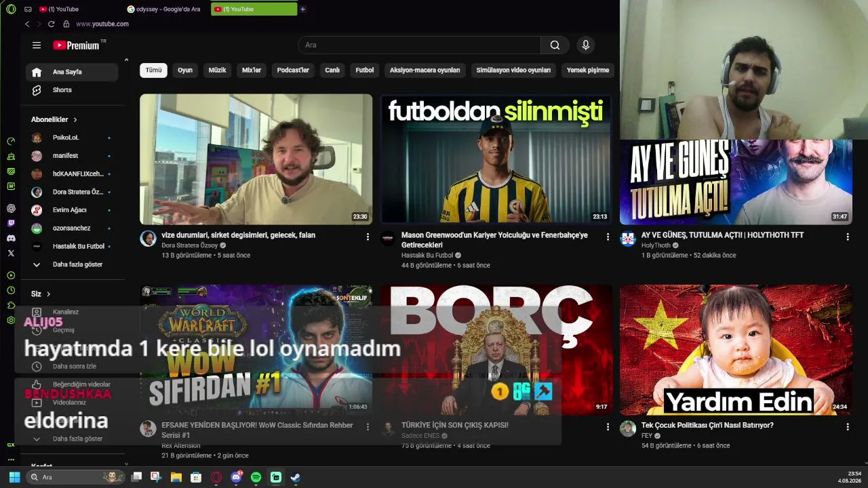The image size is (868, 488).
Task: Open Discord from the Opera sidebar
Action: [11, 238]
